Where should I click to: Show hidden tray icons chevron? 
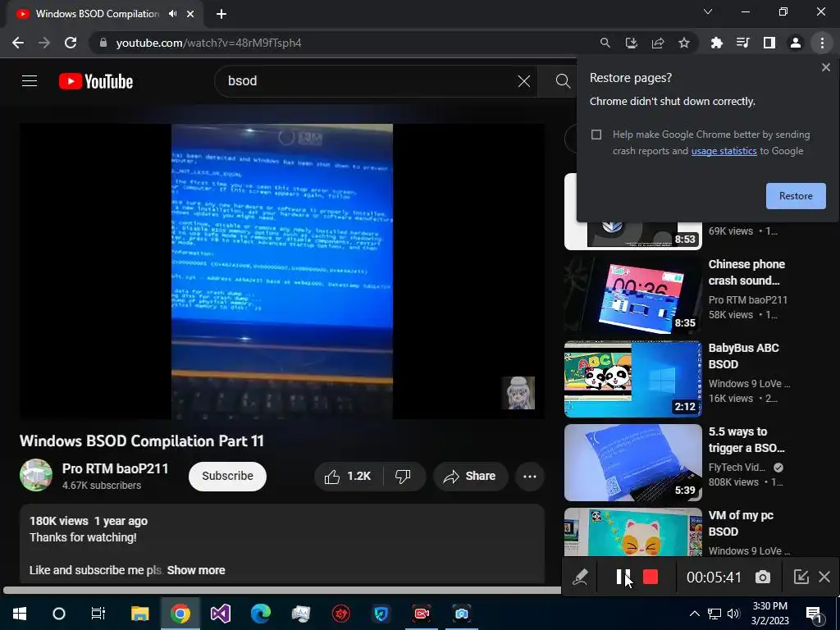pyautogui.click(x=694, y=614)
